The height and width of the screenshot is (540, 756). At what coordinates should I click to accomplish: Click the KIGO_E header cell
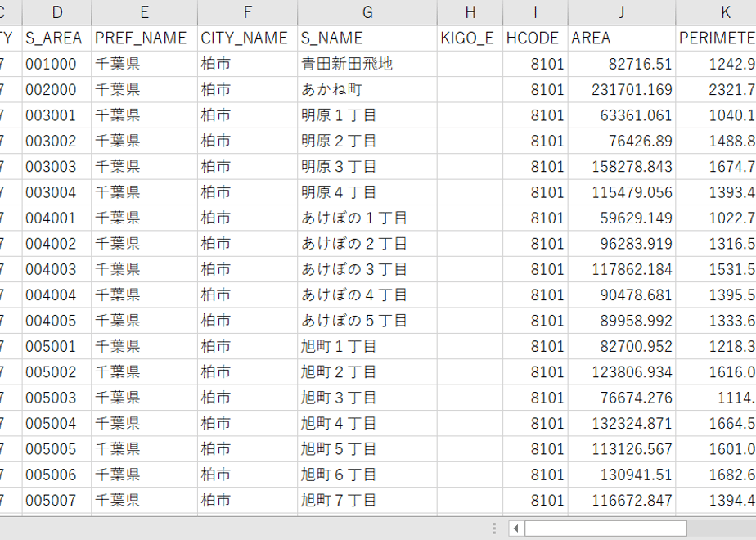point(470,38)
